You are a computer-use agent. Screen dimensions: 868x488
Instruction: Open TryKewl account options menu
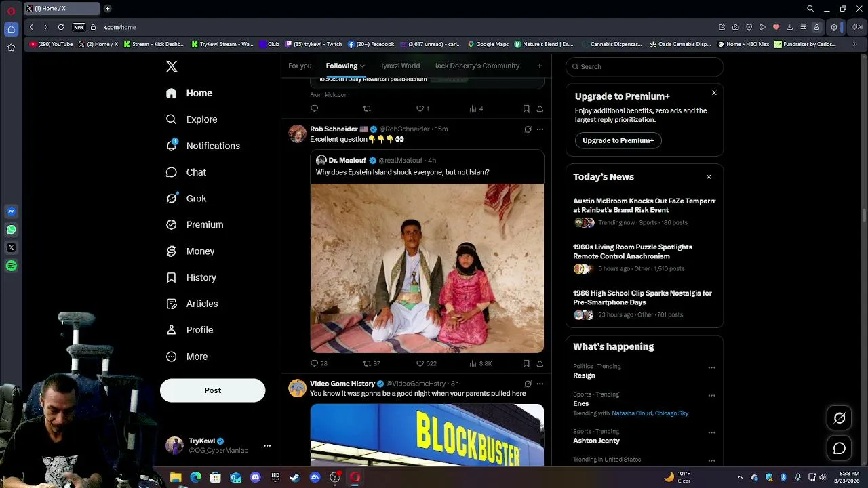pyautogui.click(x=267, y=446)
